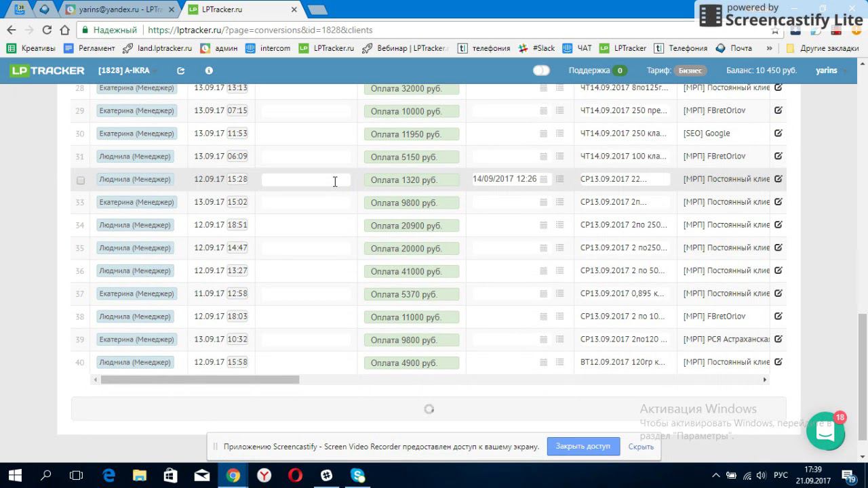Toggle the switch next to Поддержка

click(541, 70)
